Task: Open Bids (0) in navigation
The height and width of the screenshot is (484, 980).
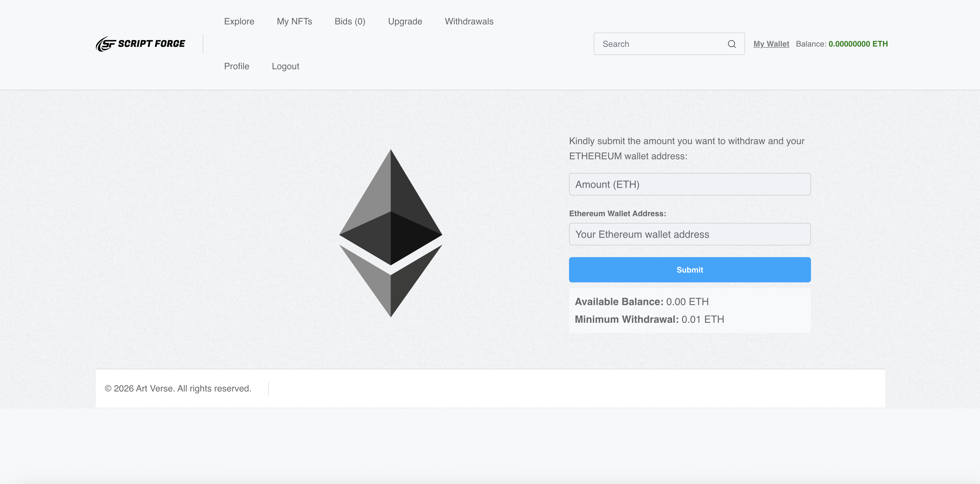Action: click(350, 22)
